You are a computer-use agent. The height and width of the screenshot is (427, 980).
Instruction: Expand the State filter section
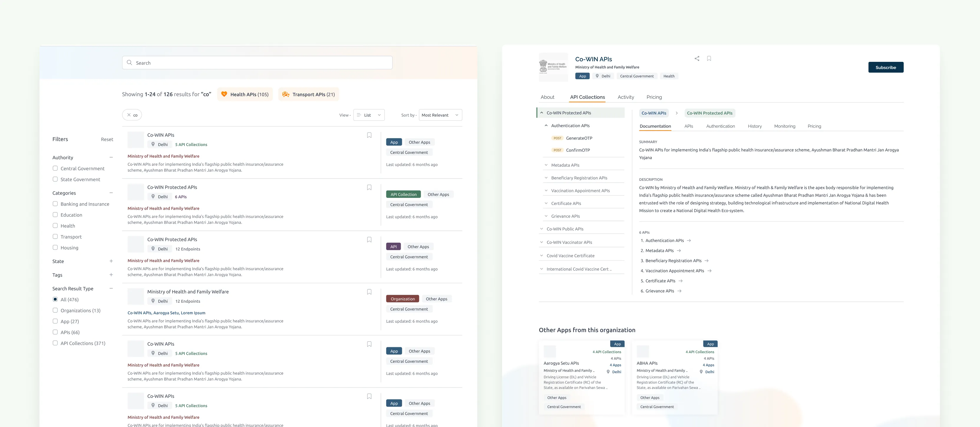coord(111,261)
